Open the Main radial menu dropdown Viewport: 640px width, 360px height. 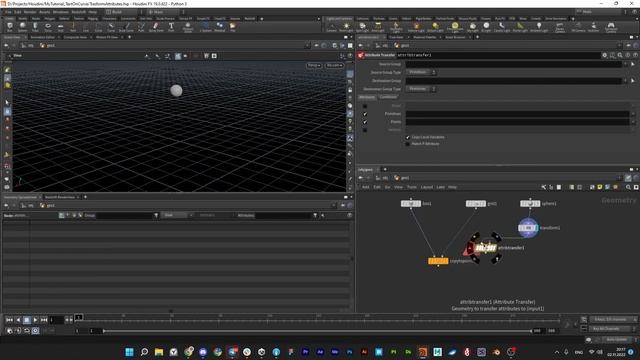pos(165,12)
